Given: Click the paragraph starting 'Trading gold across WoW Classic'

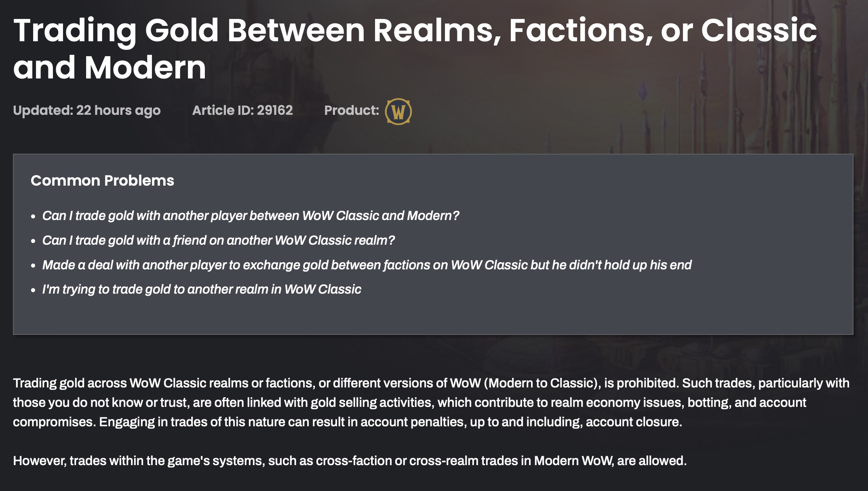Looking at the screenshot, I should [x=431, y=402].
